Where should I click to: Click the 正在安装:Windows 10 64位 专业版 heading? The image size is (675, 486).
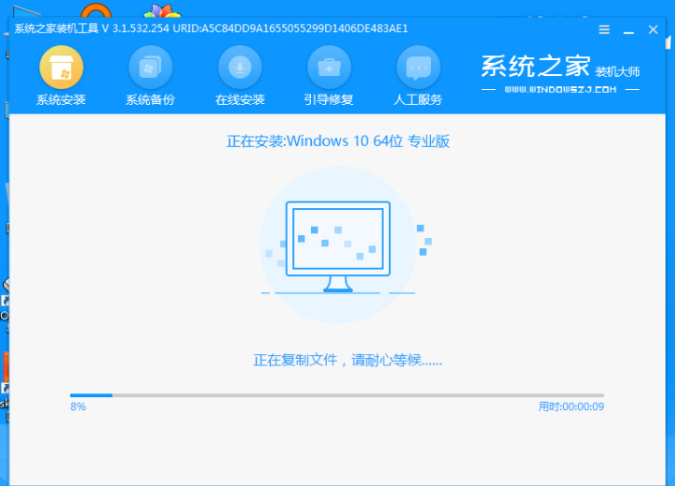coord(338,141)
